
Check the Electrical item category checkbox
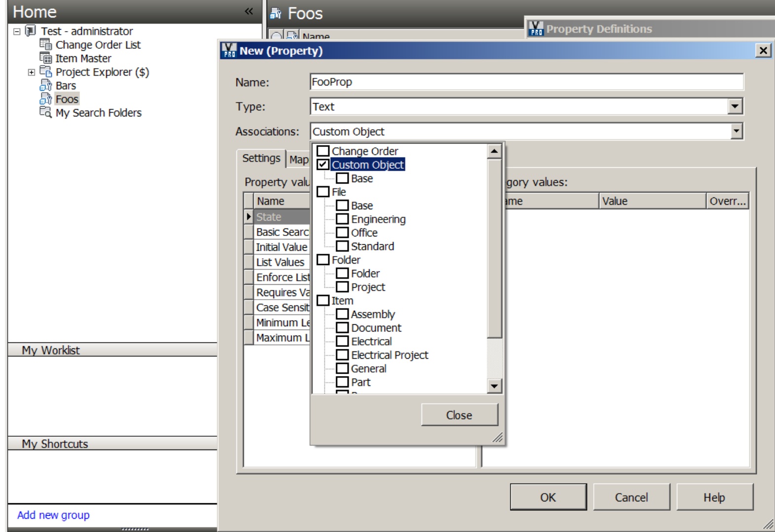342,341
